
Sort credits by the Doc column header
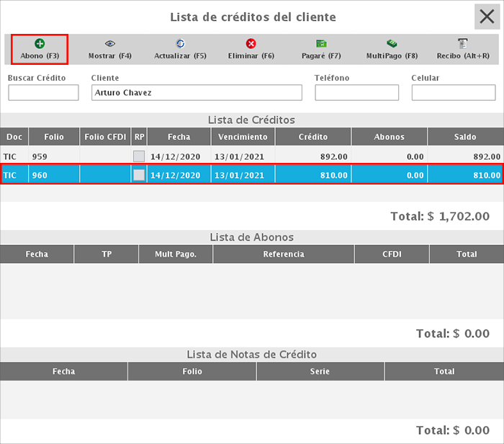(14, 137)
